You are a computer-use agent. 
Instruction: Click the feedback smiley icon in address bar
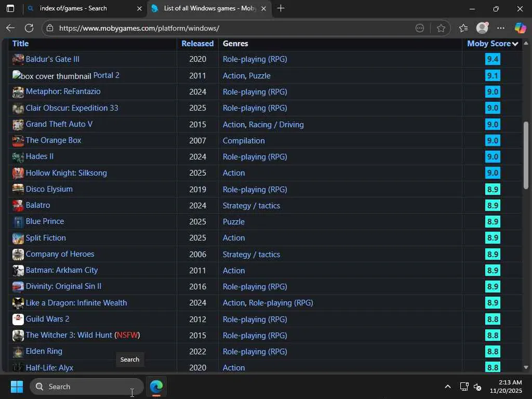420,28
